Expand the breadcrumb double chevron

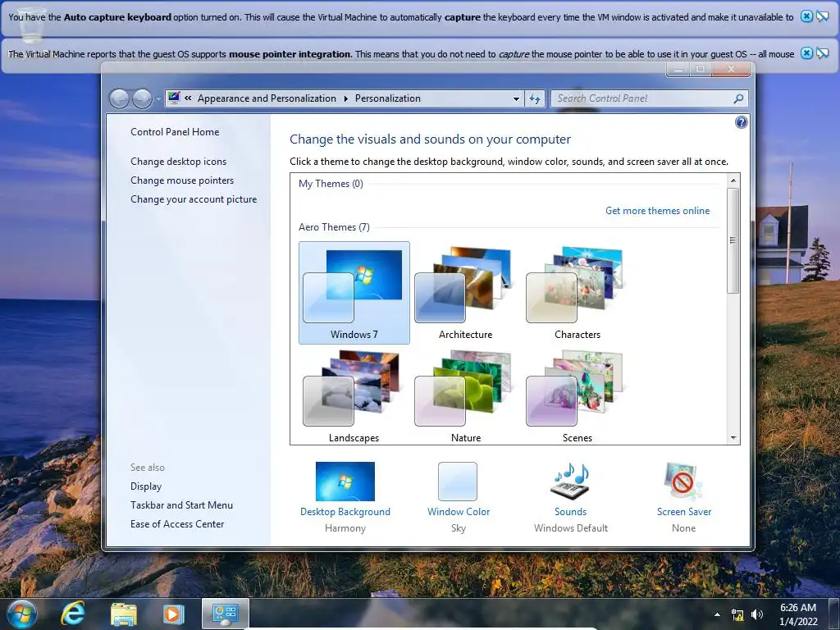point(188,98)
